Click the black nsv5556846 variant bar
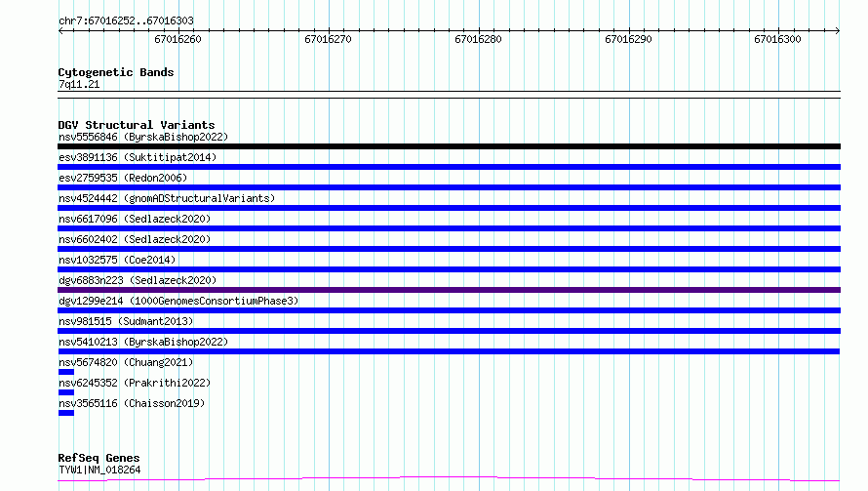 pos(449,146)
